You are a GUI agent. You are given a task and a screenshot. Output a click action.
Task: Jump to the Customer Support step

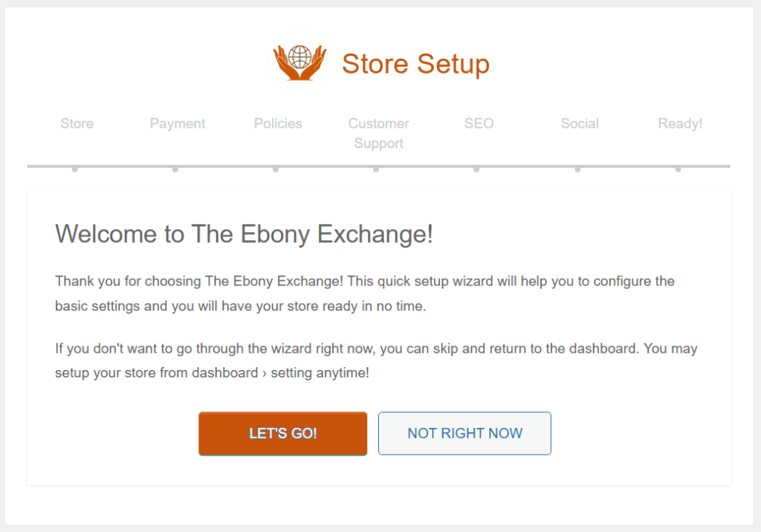[378, 133]
